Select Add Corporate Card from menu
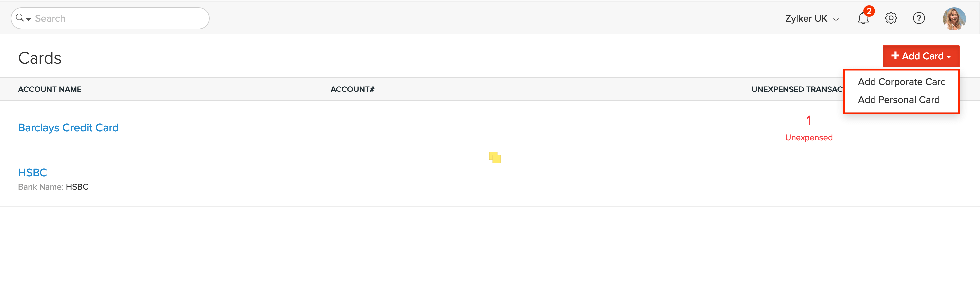Image resolution: width=980 pixels, height=305 pixels. coord(901,82)
